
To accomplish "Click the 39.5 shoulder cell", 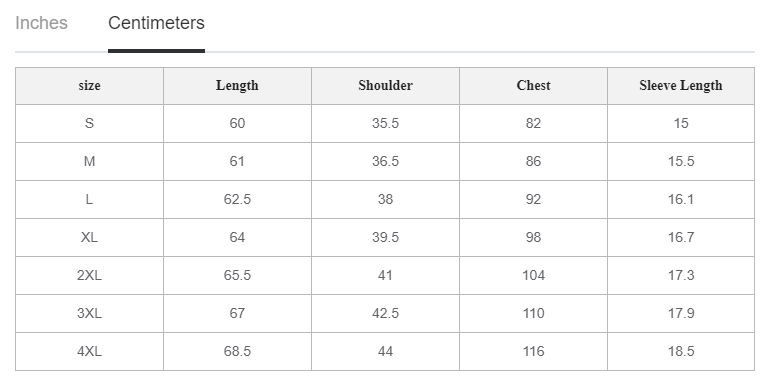I will coord(386,237).
